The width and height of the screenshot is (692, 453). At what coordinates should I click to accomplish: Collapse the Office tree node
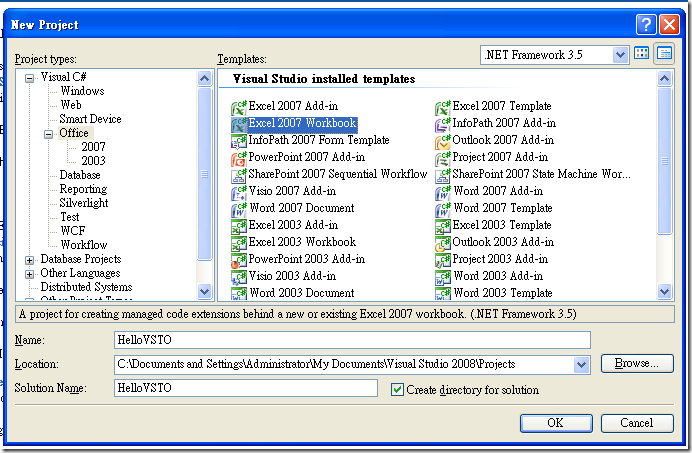point(49,134)
